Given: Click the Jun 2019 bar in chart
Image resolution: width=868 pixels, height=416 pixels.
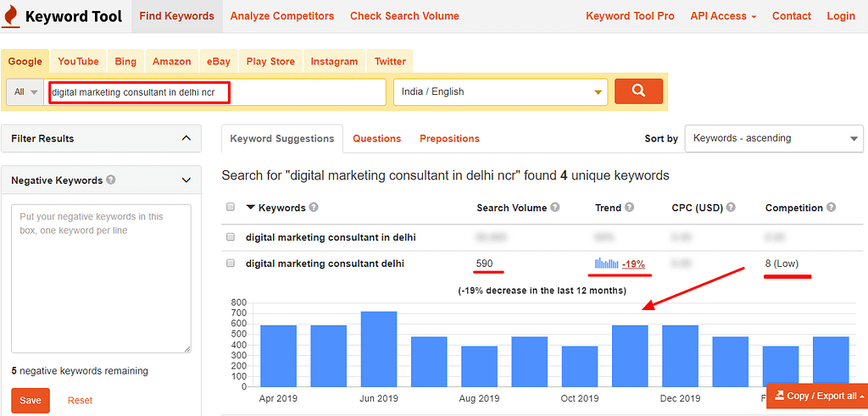Looking at the screenshot, I should 379,348.
